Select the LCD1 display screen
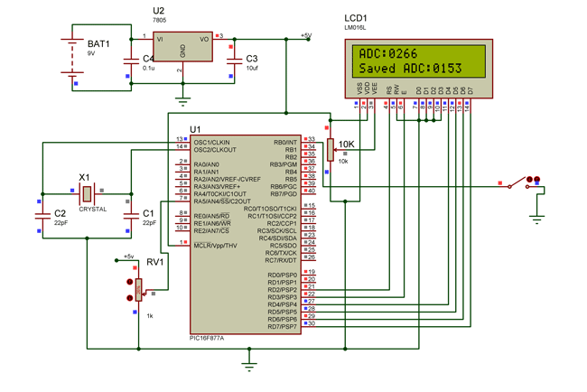Screen dimensions: 587x392 (418, 61)
